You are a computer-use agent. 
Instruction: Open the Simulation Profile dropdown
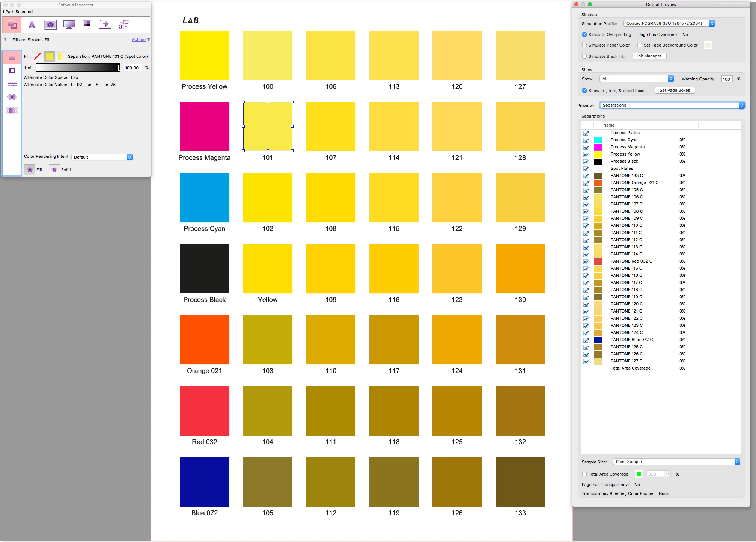coord(669,23)
